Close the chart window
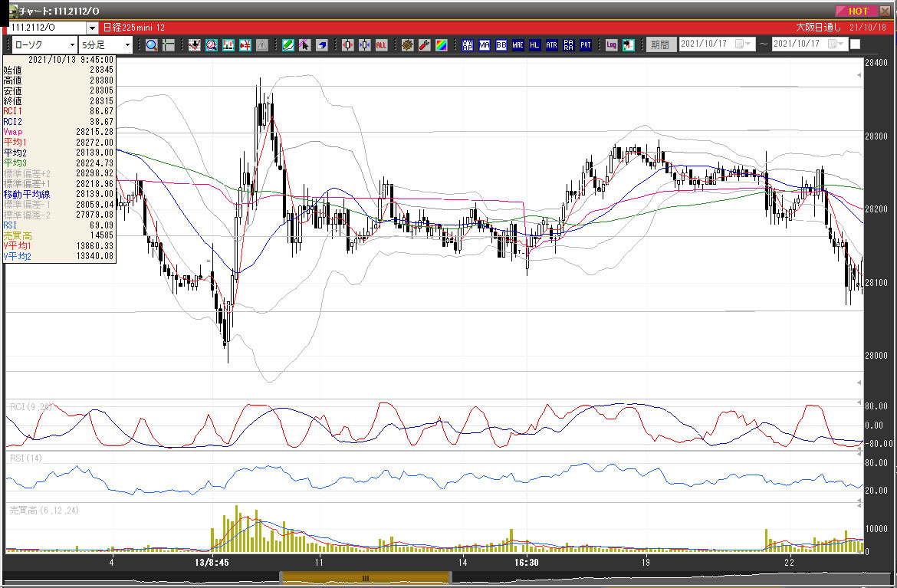The height and width of the screenshot is (588, 897). pos(885,11)
